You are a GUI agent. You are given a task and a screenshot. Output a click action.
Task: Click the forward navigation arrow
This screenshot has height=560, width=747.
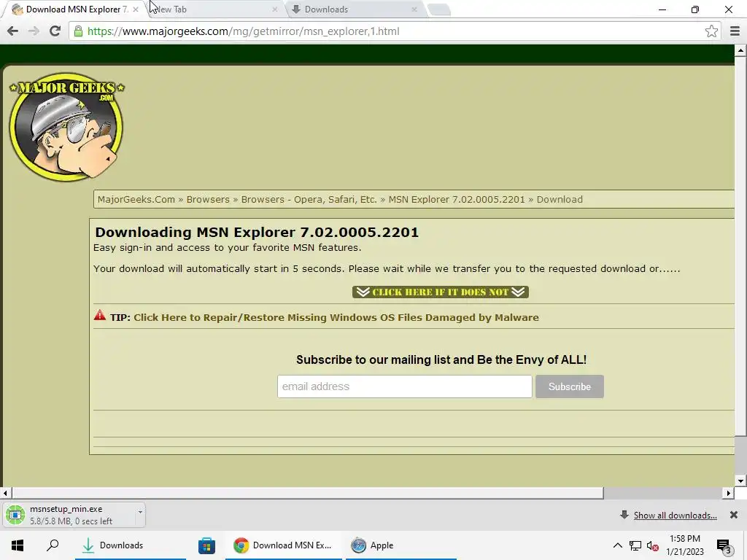coord(34,31)
